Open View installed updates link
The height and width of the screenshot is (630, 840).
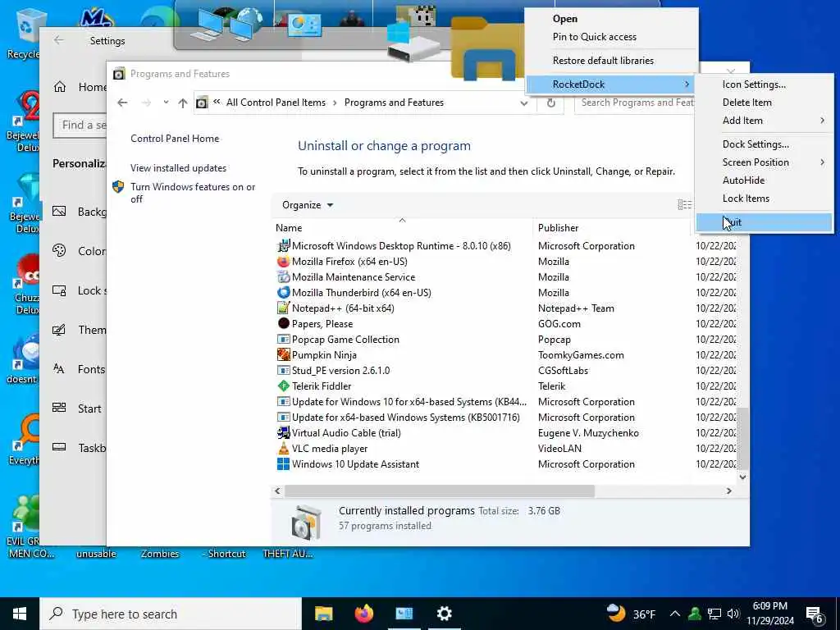tap(178, 168)
